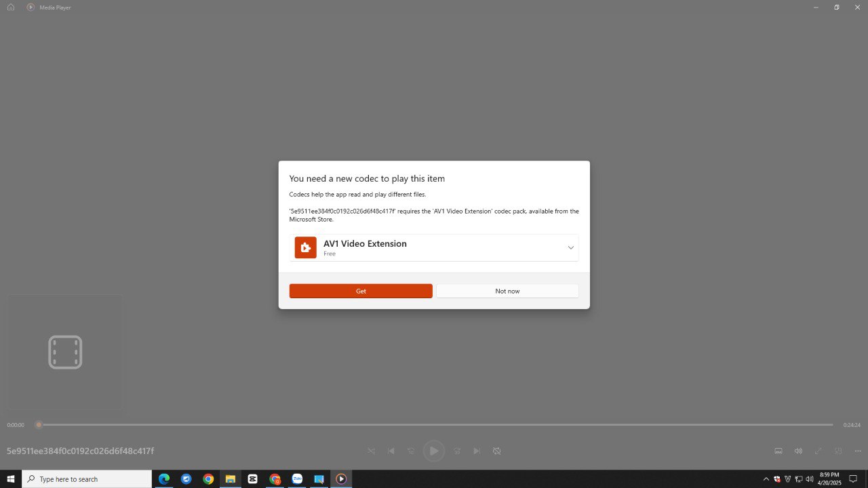Open the Windows Start menu

coord(11,479)
